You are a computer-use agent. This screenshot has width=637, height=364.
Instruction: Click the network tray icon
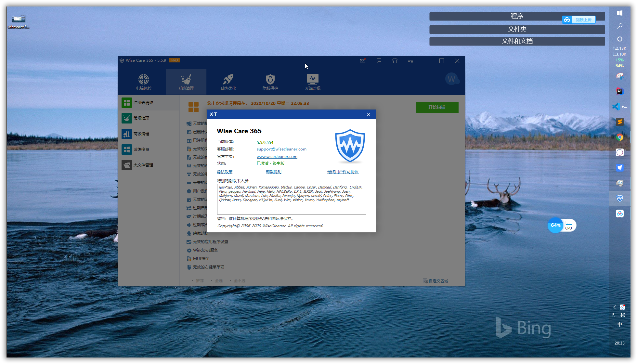[x=615, y=315]
